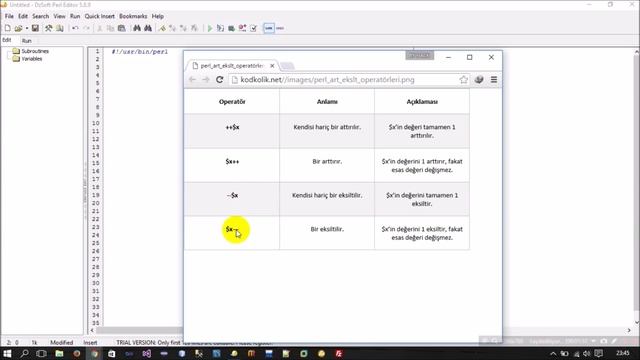
Task: Reload the browser page
Action: 220,80
